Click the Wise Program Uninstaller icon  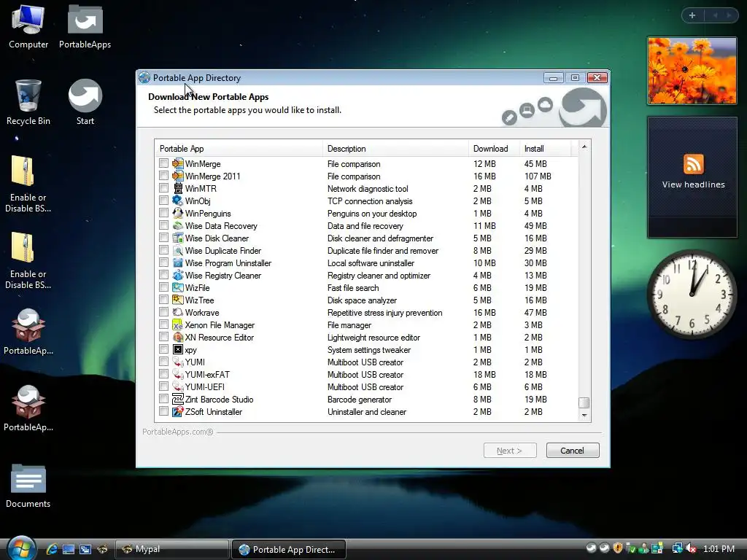pyautogui.click(x=178, y=262)
